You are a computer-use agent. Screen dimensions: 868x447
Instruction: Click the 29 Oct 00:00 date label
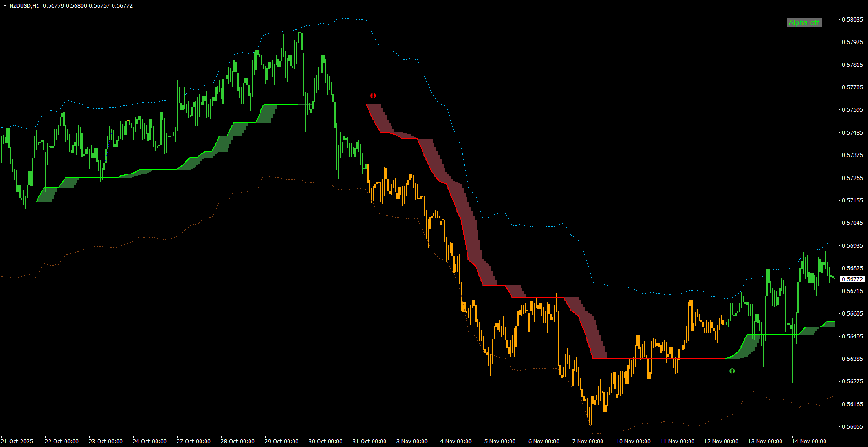281,442
